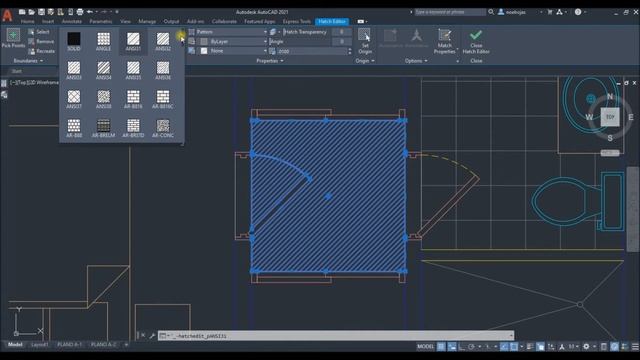Expand the Options panel
Viewport: 640px width, 360px height.
point(416,61)
